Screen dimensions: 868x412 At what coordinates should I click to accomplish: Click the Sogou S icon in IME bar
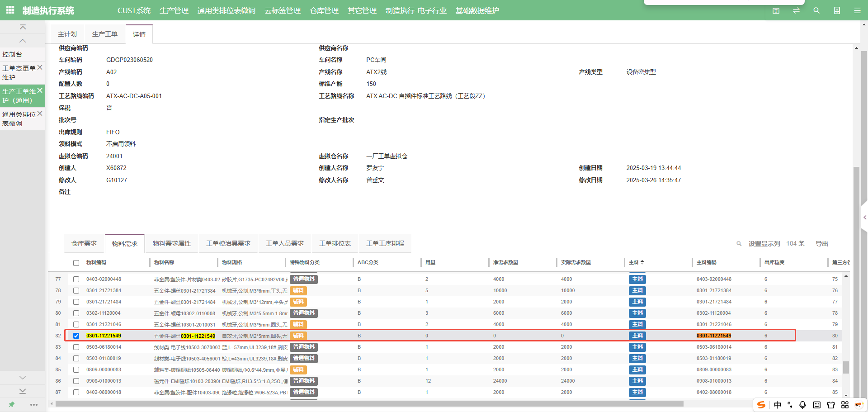pos(761,405)
